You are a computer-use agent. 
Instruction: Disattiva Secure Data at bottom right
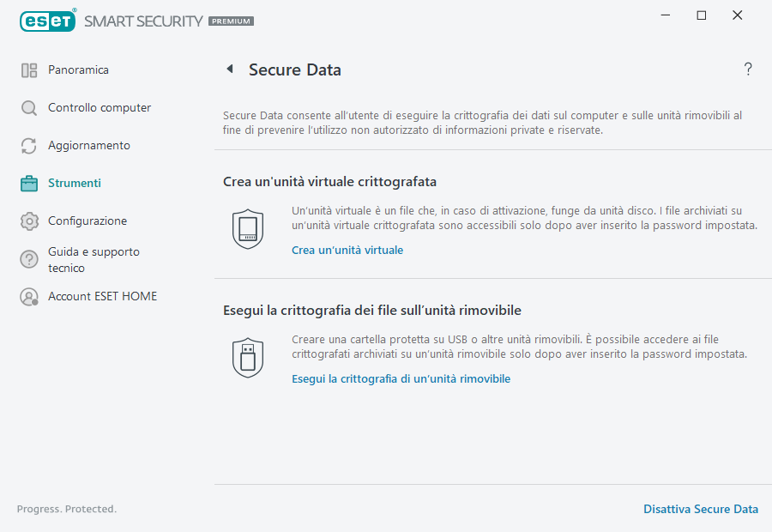tap(701, 509)
